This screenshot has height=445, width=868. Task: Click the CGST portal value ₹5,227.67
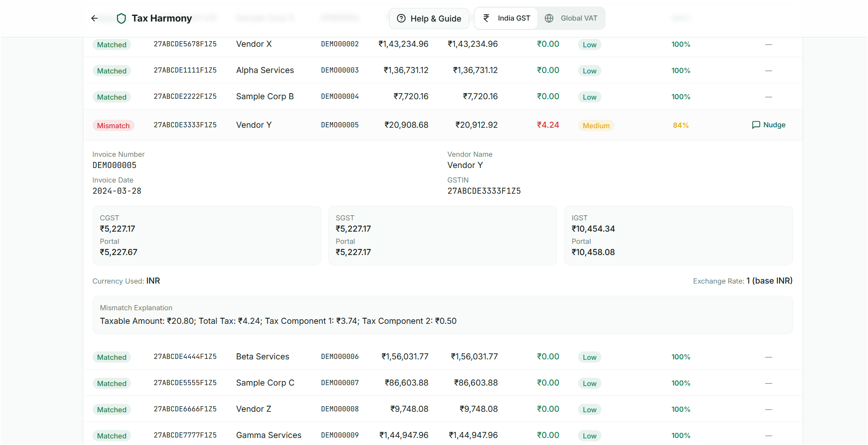tap(119, 252)
